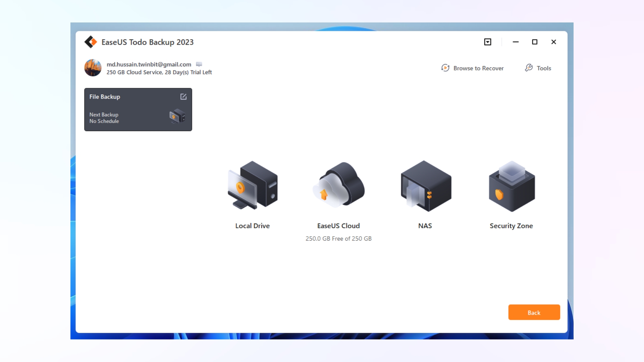Screen dimensions: 644x362
Task: Click the md.hussain.twinbit@gmail.com account name
Action: (149, 64)
